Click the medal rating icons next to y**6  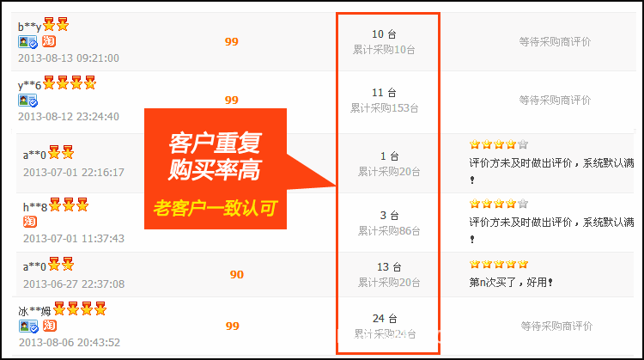(70, 82)
